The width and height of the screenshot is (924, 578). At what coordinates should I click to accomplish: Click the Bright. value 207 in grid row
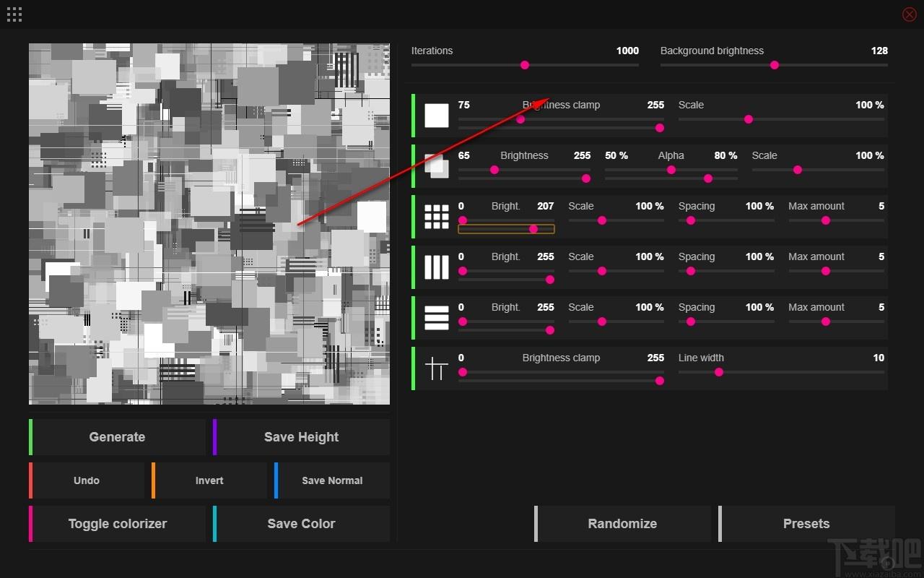tap(546, 206)
